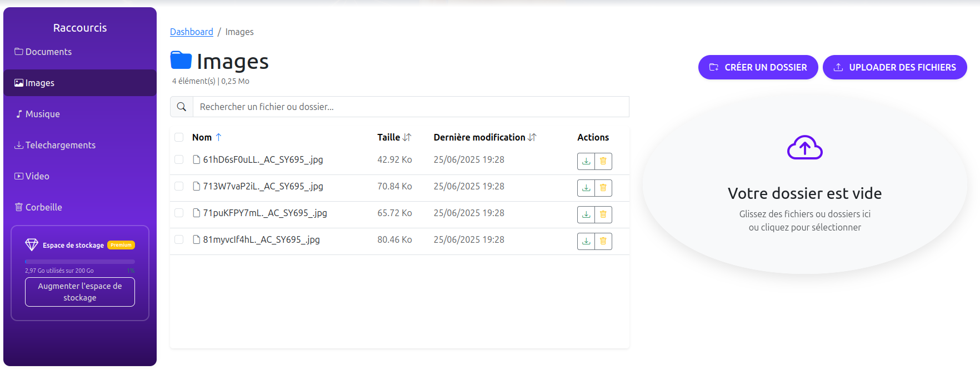The height and width of the screenshot is (370, 980).
Task: Check the box for 71puKFPY7mL._AC_SY695_.jpg
Action: (x=179, y=213)
